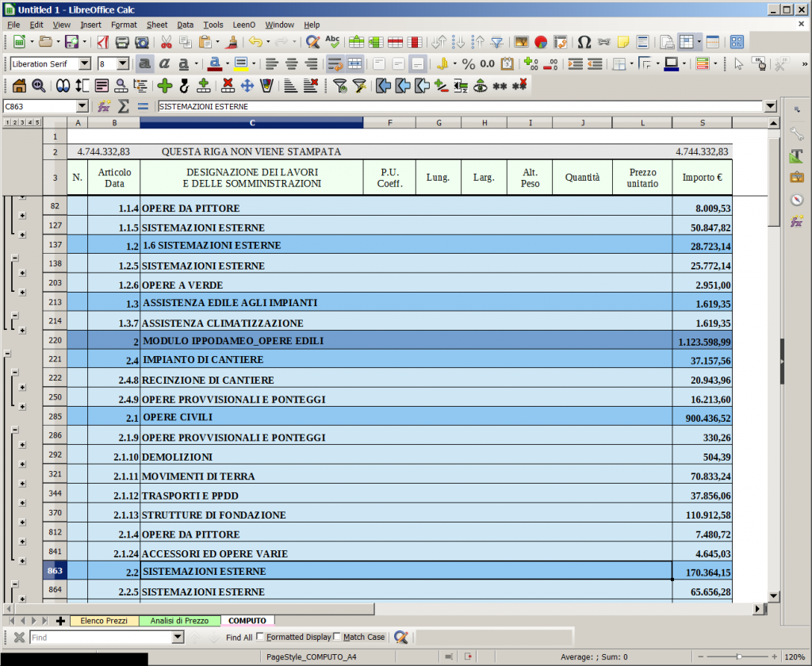Click the Find All button
The image size is (812, 666).
tap(239, 637)
